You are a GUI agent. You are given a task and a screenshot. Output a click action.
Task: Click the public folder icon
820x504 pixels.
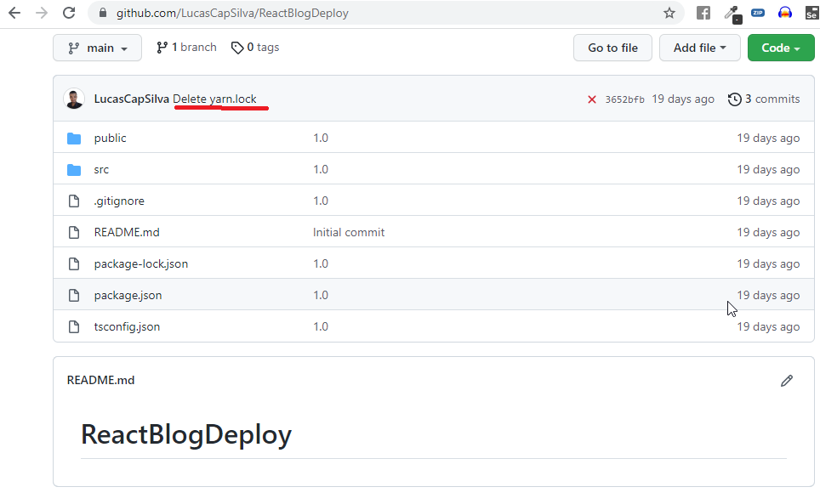(x=74, y=139)
